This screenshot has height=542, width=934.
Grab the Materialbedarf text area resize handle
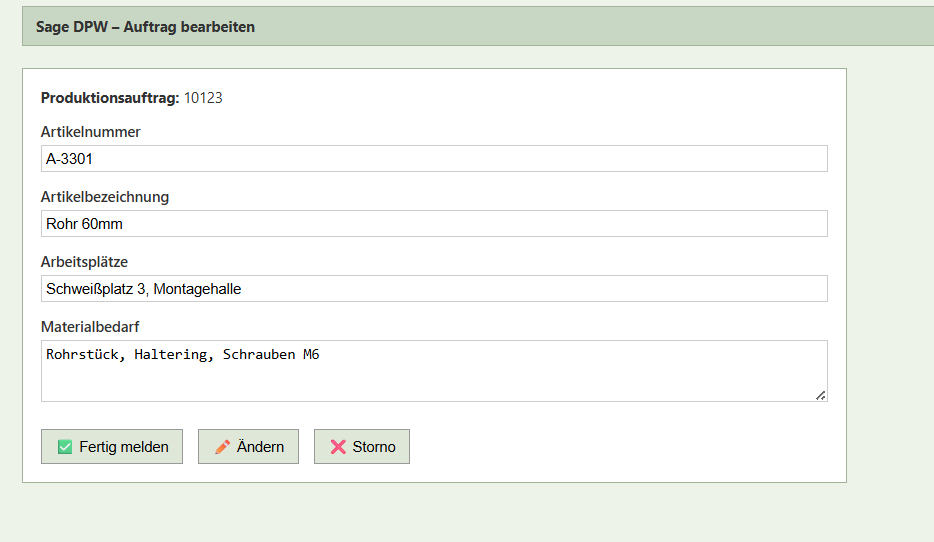pos(821,395)
